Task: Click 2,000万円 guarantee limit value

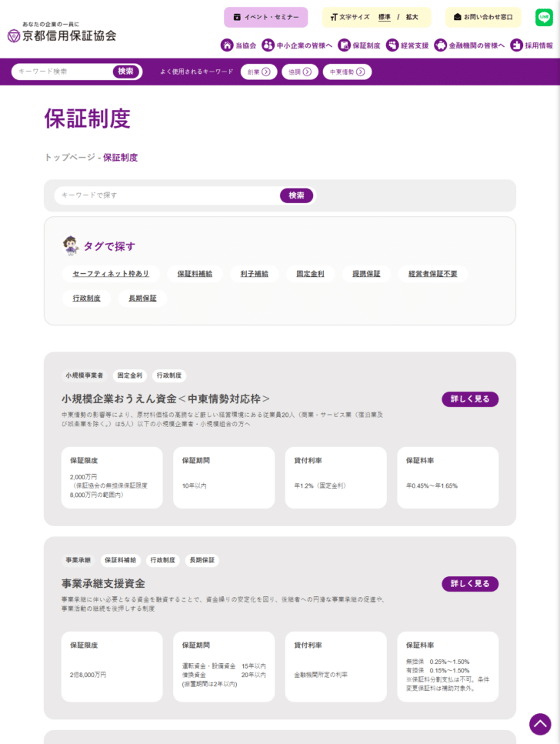Action: coord(84,477)
